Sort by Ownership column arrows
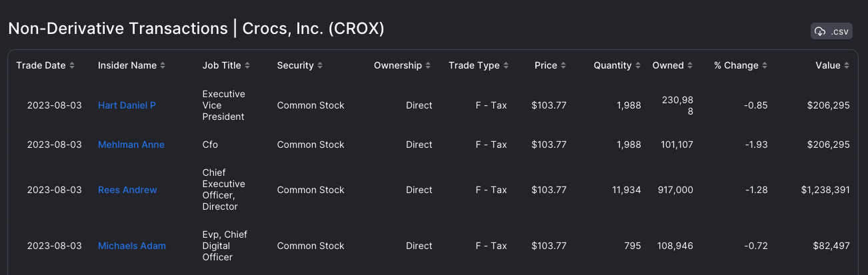The height and width of the screenshot is (275, 868). [429, 65]
